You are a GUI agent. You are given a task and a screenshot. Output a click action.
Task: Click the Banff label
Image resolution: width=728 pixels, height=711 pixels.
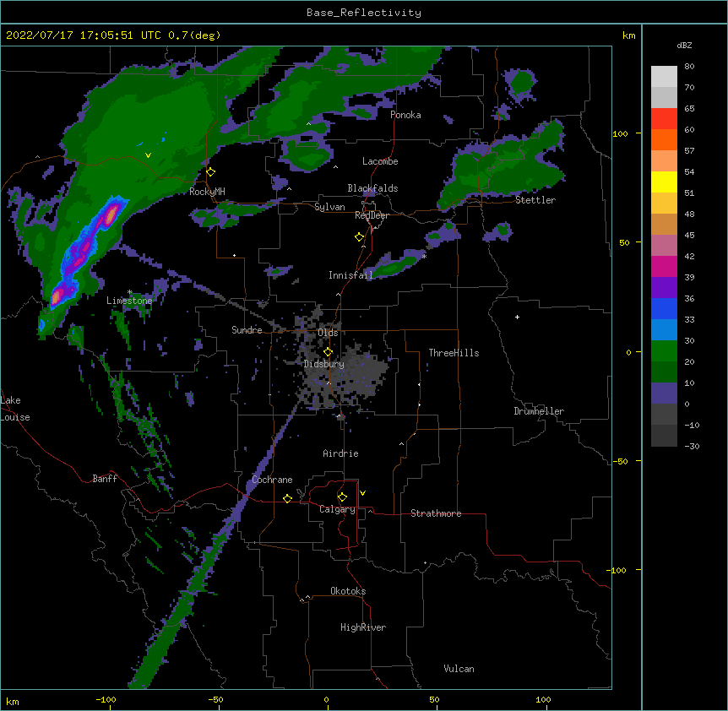105,479
